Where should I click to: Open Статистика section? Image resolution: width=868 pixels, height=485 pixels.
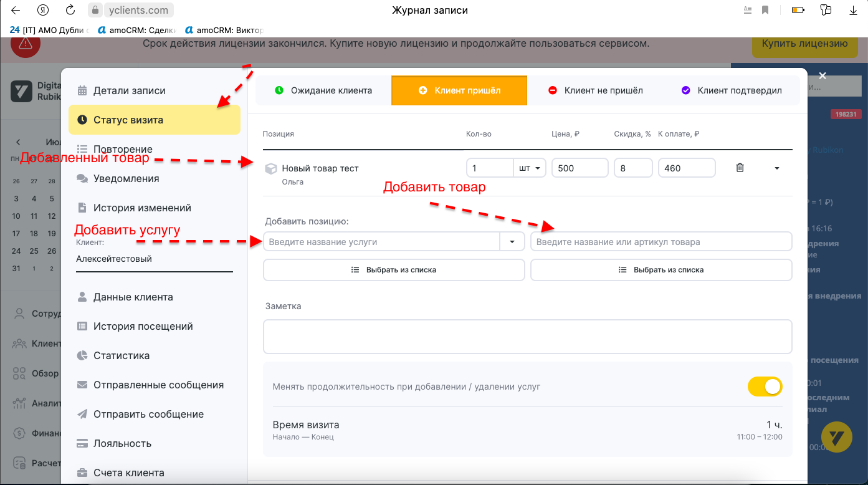coord(154,355)
